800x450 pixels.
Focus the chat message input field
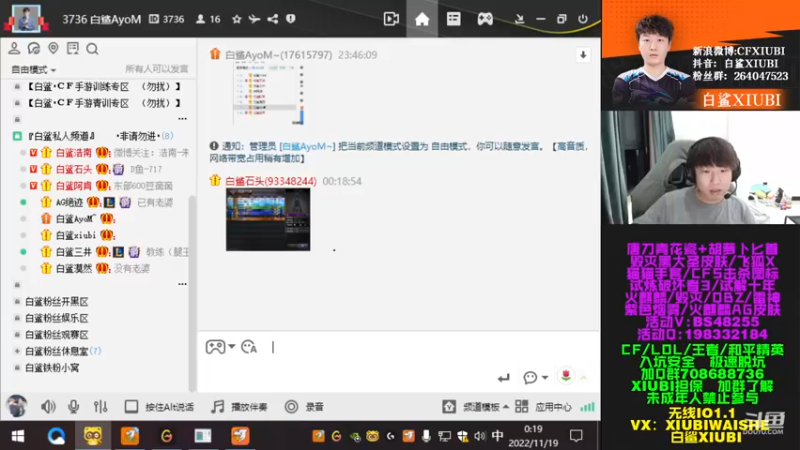[x=398, y=348]
